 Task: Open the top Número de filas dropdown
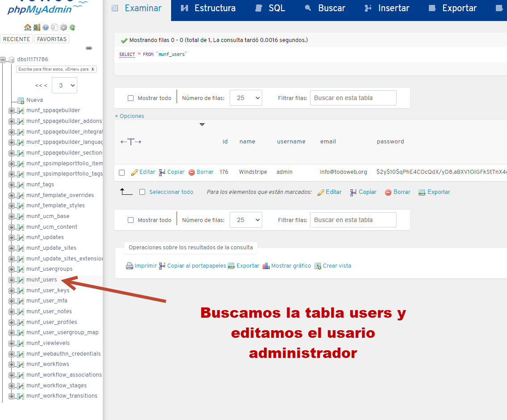point(246,98)
